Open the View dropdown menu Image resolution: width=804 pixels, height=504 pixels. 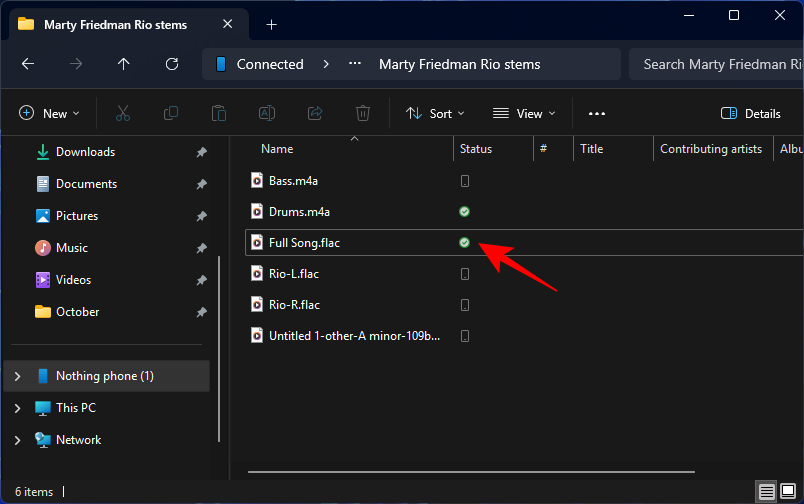pos(523,114)
